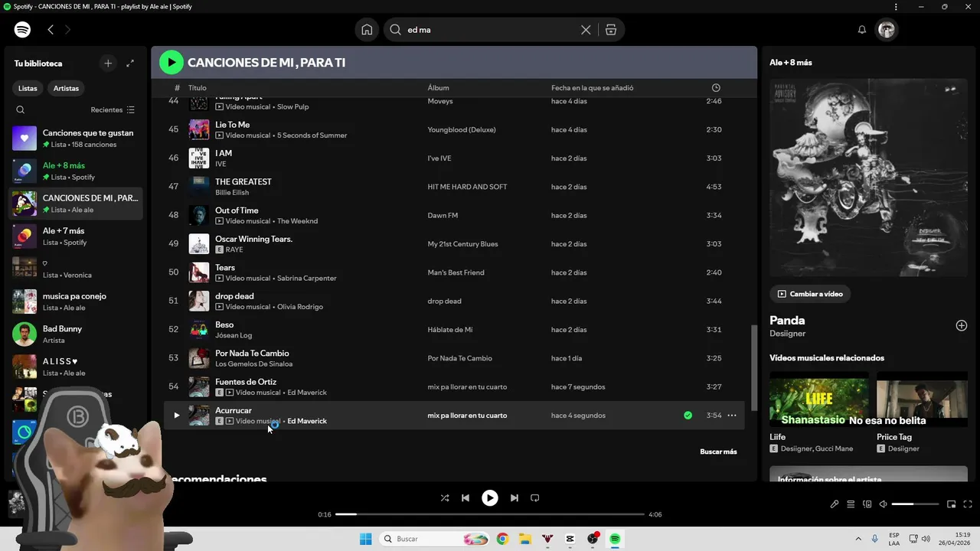Click the search input containing ed ma
Image resolution: width=980 pixels, height=551 pixels.
490,30
